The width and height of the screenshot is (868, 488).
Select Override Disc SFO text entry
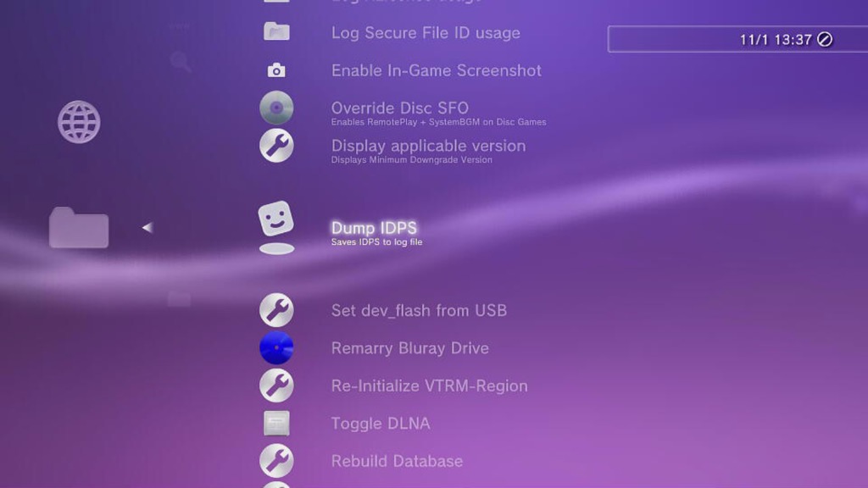click(x=400, y=108)
